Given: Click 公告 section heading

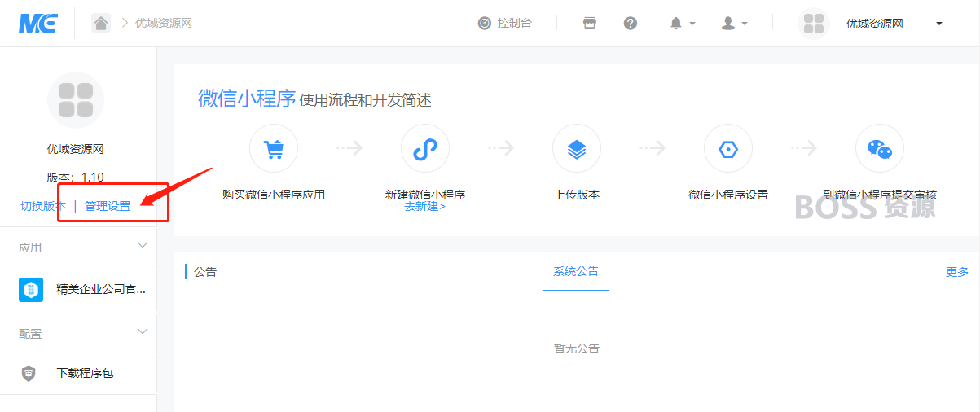Looking at the screenshot, I should point(205,272).
